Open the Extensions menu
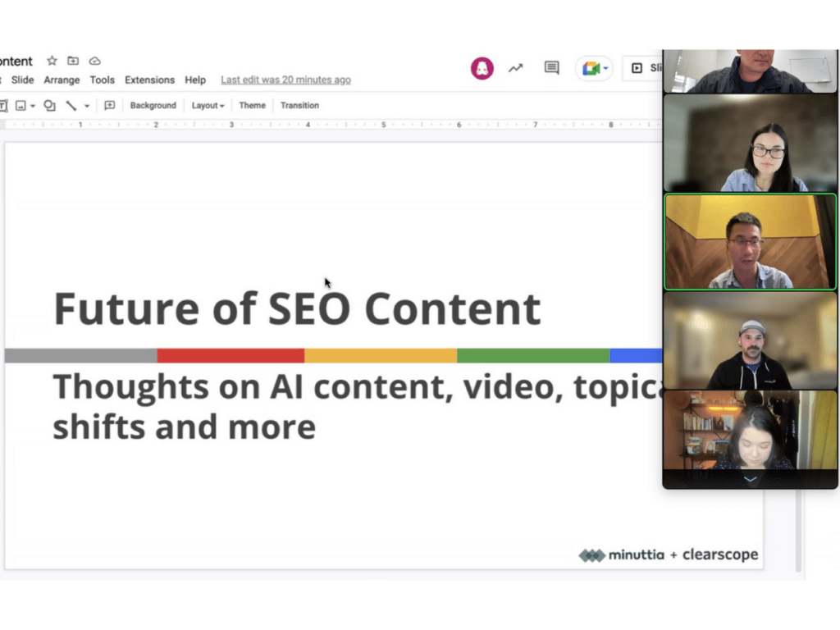This screenshot has width=840, height=630. (149, 80)
